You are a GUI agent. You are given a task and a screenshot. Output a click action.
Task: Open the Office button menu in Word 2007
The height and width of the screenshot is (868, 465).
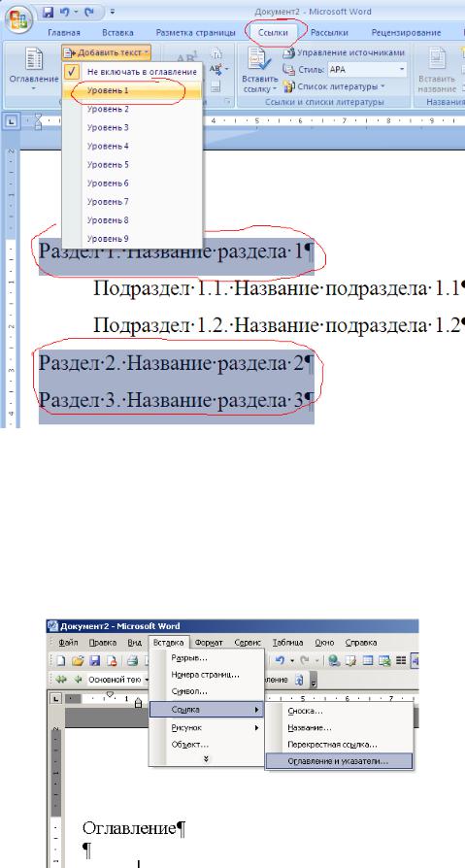click(x=18, y=20)
